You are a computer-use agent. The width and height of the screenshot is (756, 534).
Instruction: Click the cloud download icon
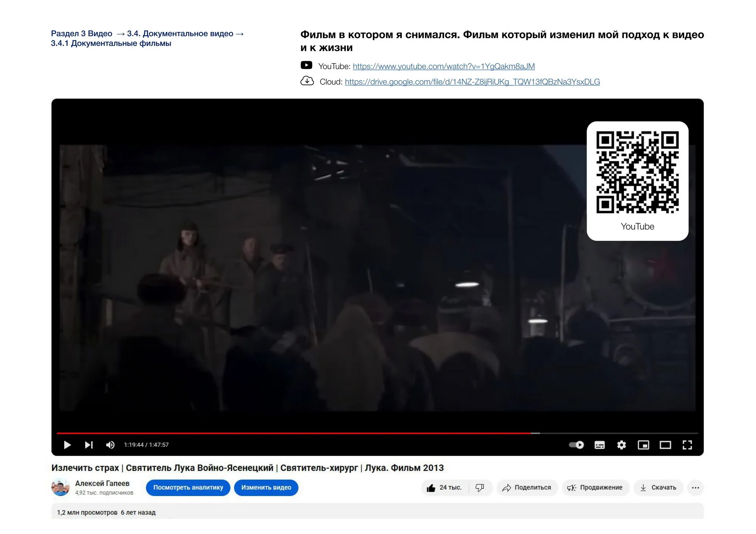[307, 81]
